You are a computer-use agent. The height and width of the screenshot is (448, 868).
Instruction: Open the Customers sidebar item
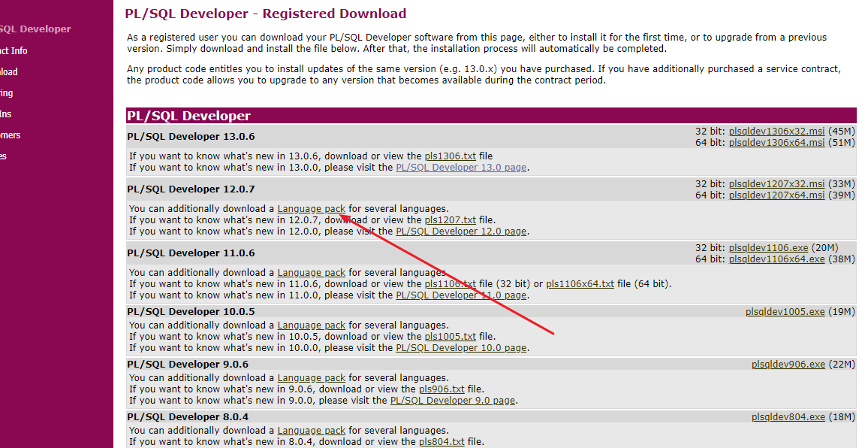tap(11, 135)
